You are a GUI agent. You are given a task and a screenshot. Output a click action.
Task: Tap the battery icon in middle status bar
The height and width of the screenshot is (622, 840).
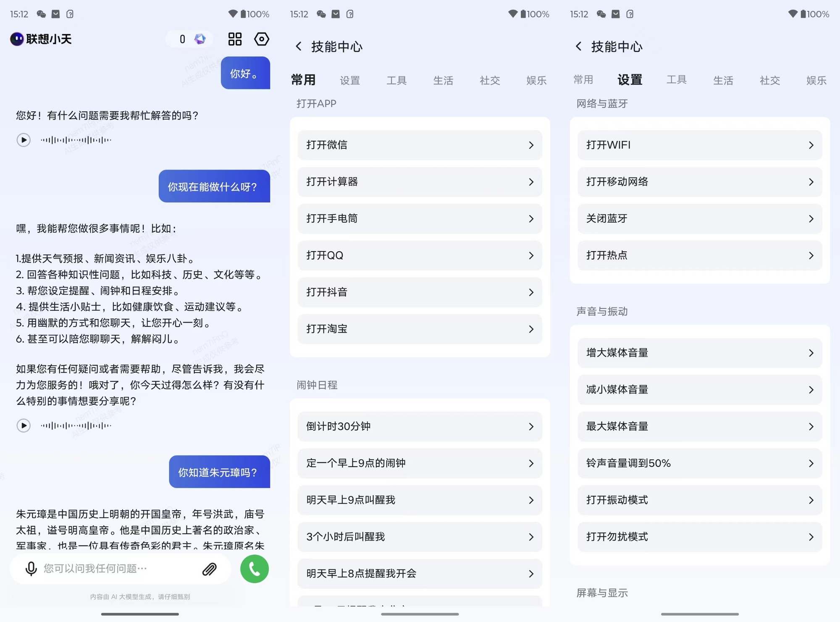[x=523, y=14]
